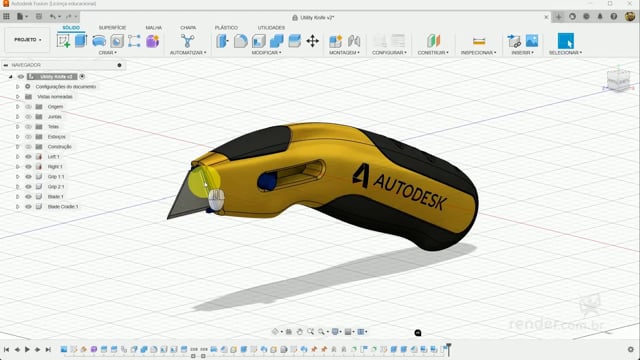Switch to the PLÁSTICO tab

(x=226, y=27)
